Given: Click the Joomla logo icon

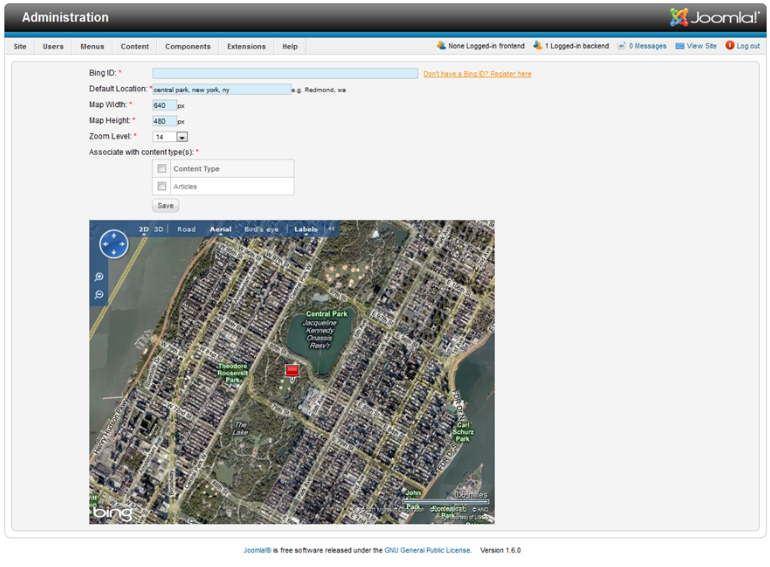Looking at the screenshot, I should (x=679, y=17).
